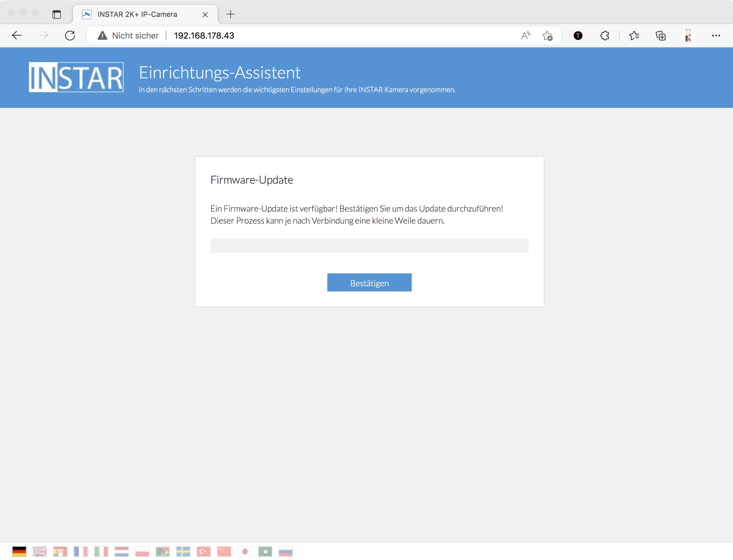Switch language to French flag
The image size is (733, 560).
(x=81, y=551)
